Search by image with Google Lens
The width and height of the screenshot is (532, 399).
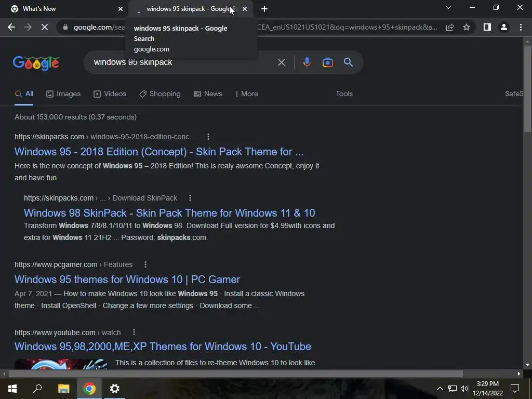(x=327, y=62)
